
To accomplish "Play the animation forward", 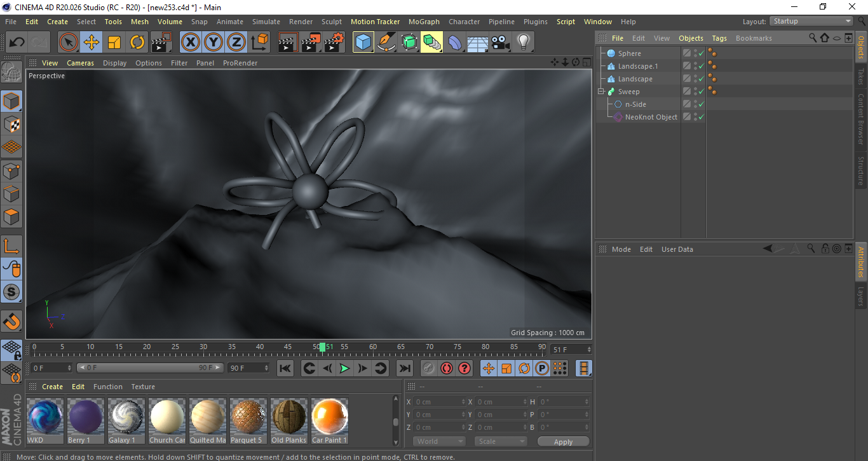I will pos(344,368).
